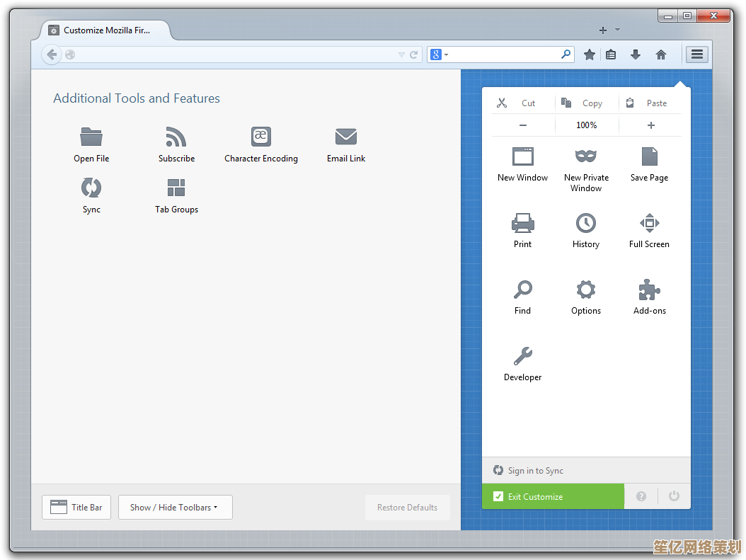
Task: Open Options via the gear icon
Action: point(586,290)
